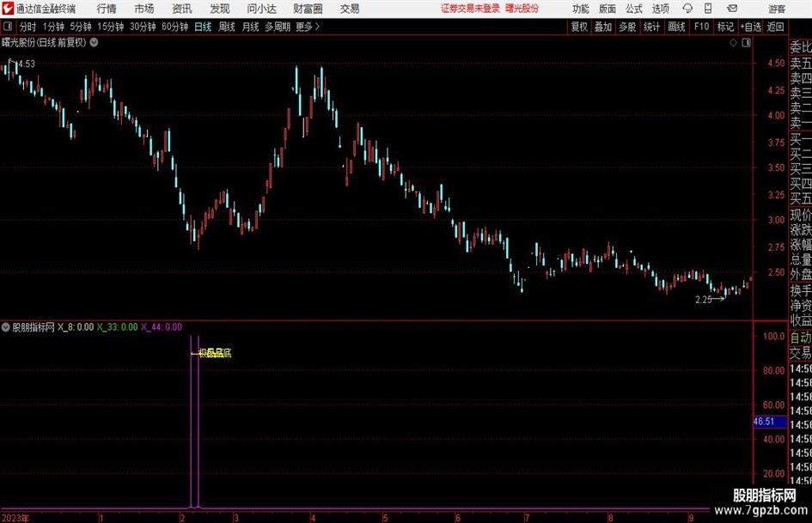Screen dimensions: 812x523
Task: Open the 交易 menu
Action: pyautogui.click(x=350, y=9)
